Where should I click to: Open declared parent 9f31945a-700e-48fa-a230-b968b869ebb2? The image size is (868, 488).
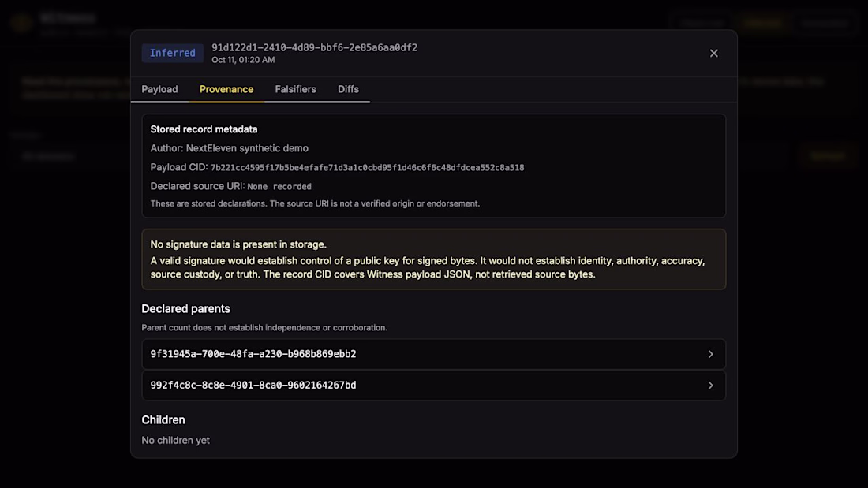(x=433, y=354)
